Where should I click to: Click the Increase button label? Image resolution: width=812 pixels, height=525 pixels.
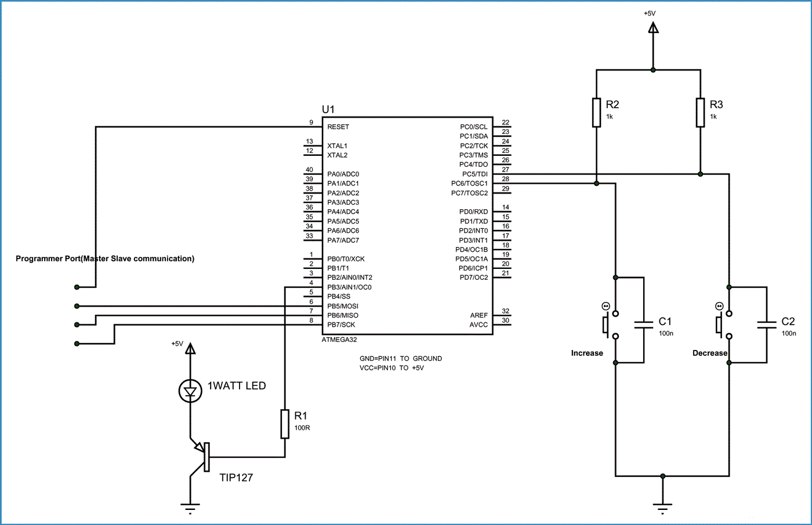coord(587,353)
